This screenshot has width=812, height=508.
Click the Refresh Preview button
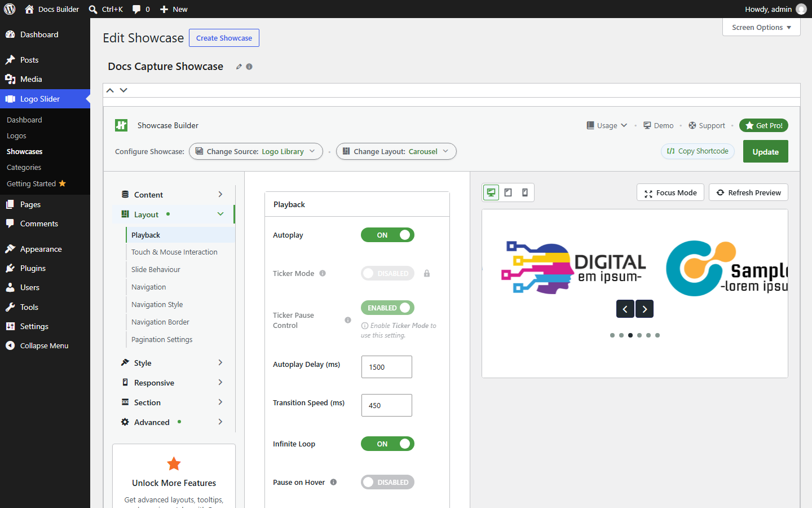click(x=748, y=192)
